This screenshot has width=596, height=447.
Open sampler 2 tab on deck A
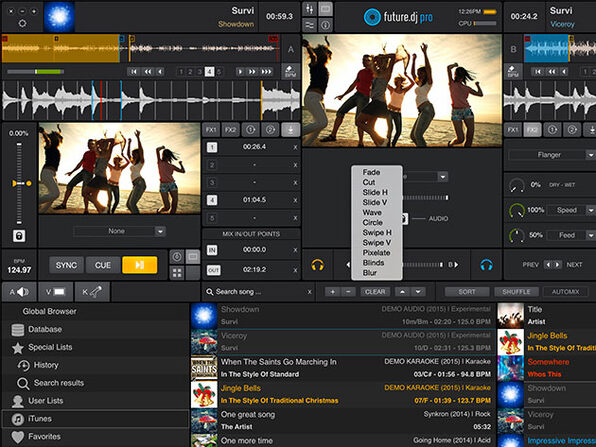[270, 130]
